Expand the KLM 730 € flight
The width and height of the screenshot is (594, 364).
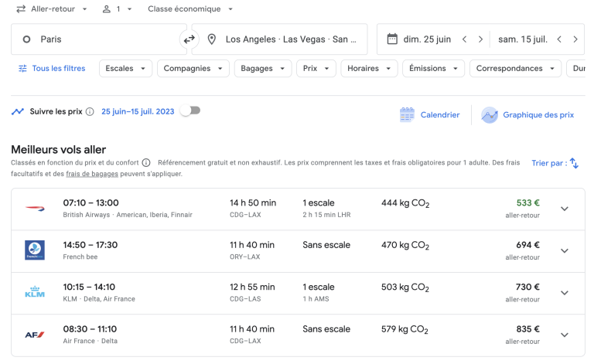[x=565, y=293]
